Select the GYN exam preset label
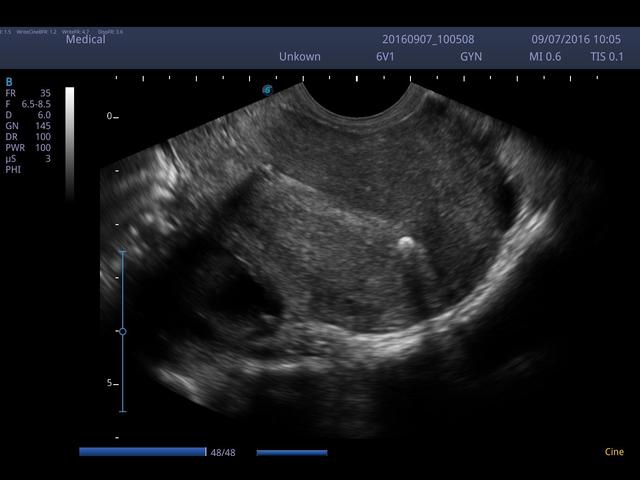640x480 pixels. click(x=470, y=57)
